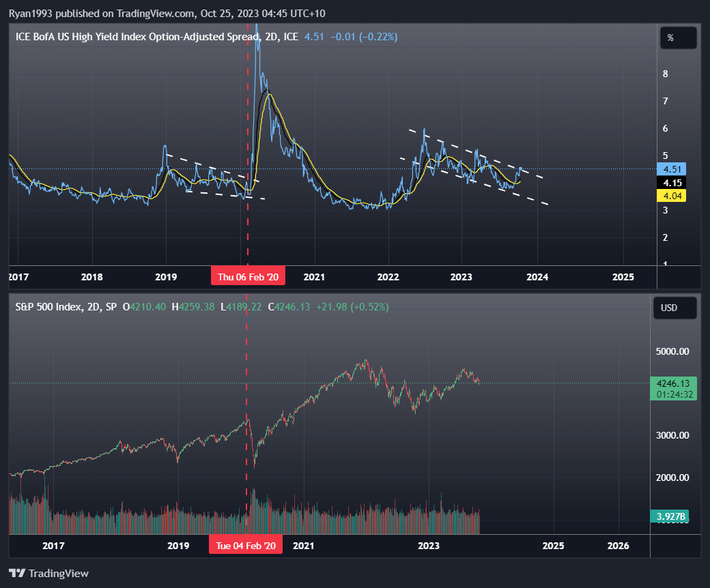This screenshot has height=588, width=710.
Task: Click the 2026 label on the bottom time axis
Action: click(x=618, y=546)
